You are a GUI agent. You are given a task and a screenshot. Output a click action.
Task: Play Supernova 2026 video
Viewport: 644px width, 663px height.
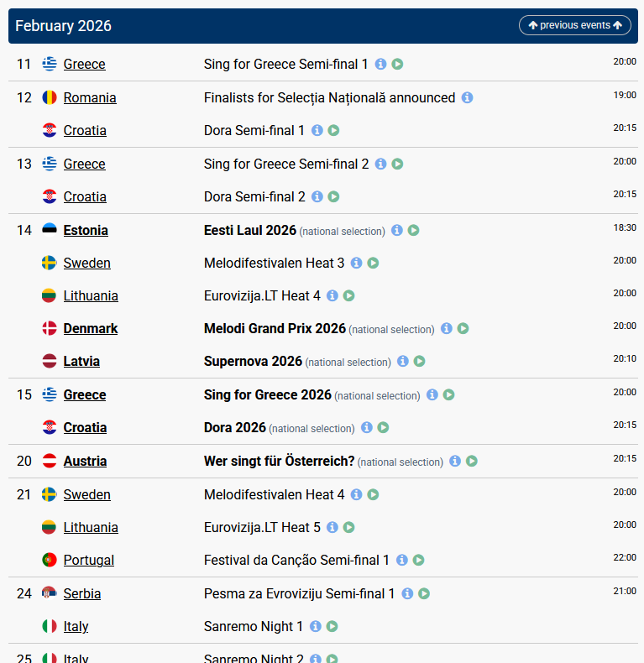[419, 361]
